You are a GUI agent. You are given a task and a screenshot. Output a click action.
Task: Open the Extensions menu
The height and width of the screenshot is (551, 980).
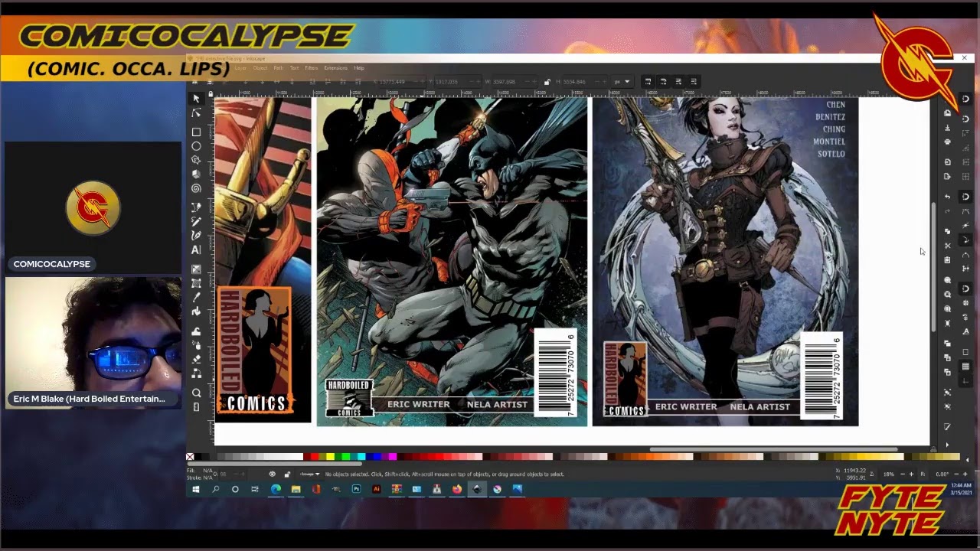335,68
